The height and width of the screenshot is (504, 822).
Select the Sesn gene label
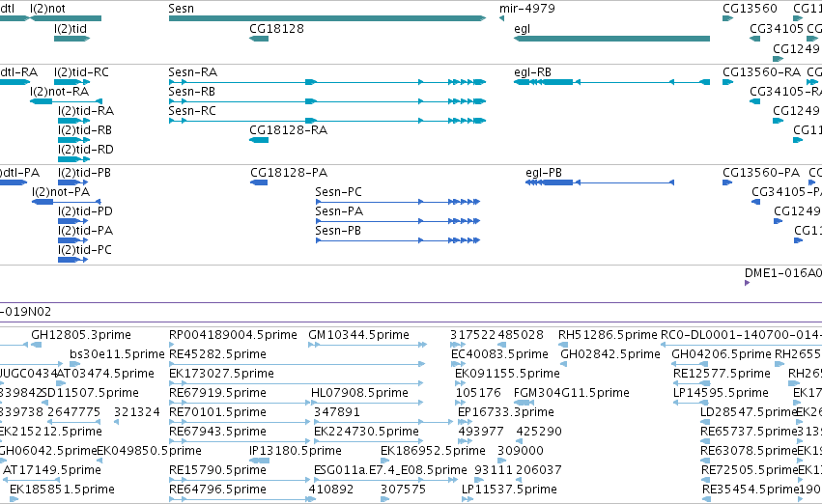point(181,9)
